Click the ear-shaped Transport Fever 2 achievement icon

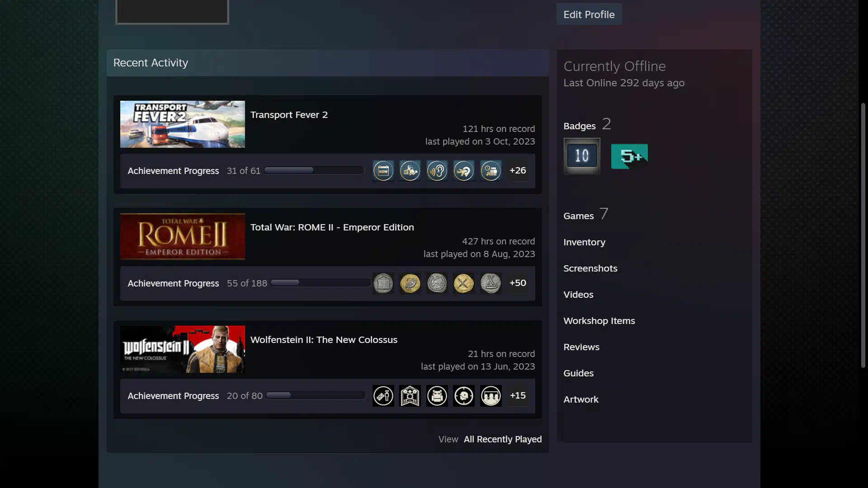[437, 171]
